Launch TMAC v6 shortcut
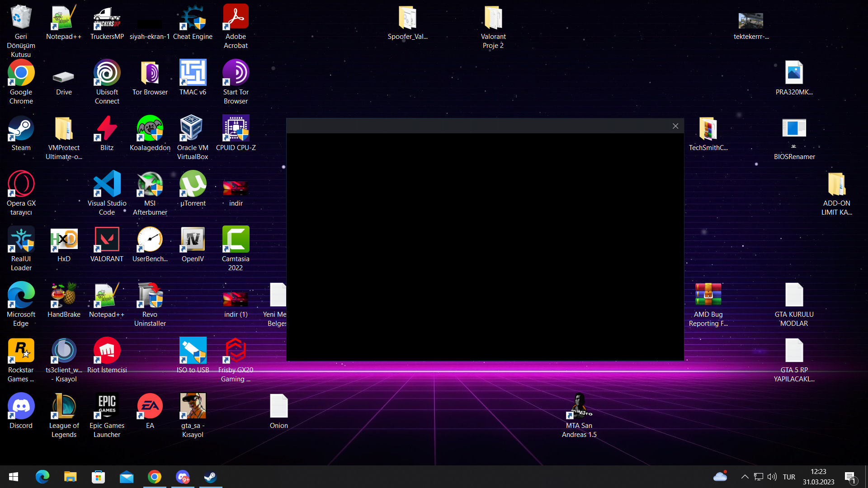This screenshot has width=868, height=488. [x=193, y=78]
